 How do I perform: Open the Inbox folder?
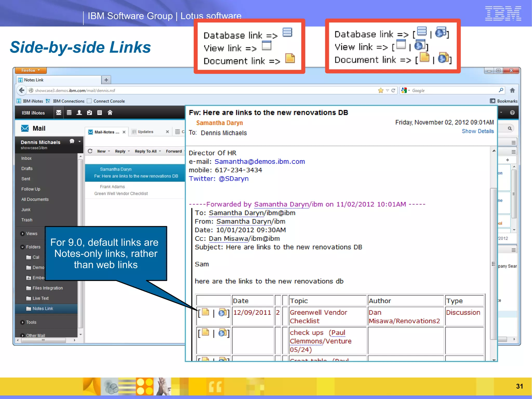coord(26,158)
